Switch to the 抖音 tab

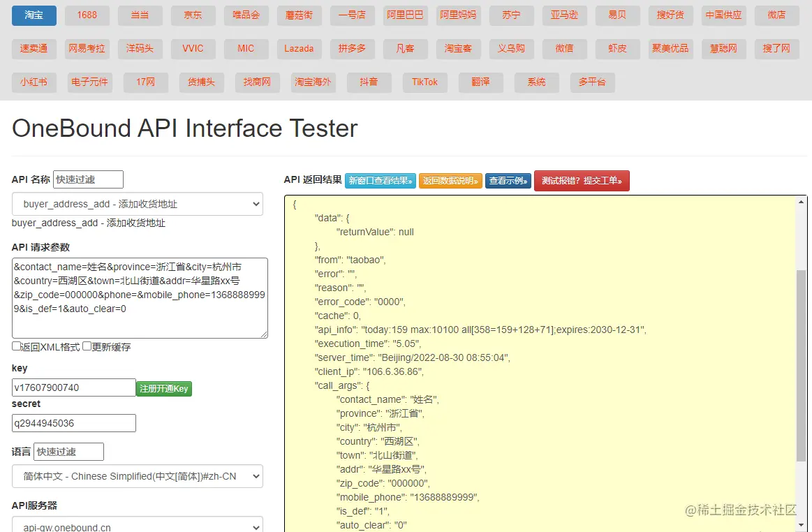[x=369, y=82]
